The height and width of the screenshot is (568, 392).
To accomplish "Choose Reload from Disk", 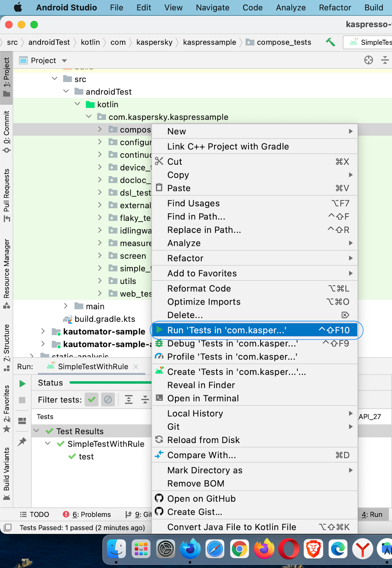I will [255, 440].
